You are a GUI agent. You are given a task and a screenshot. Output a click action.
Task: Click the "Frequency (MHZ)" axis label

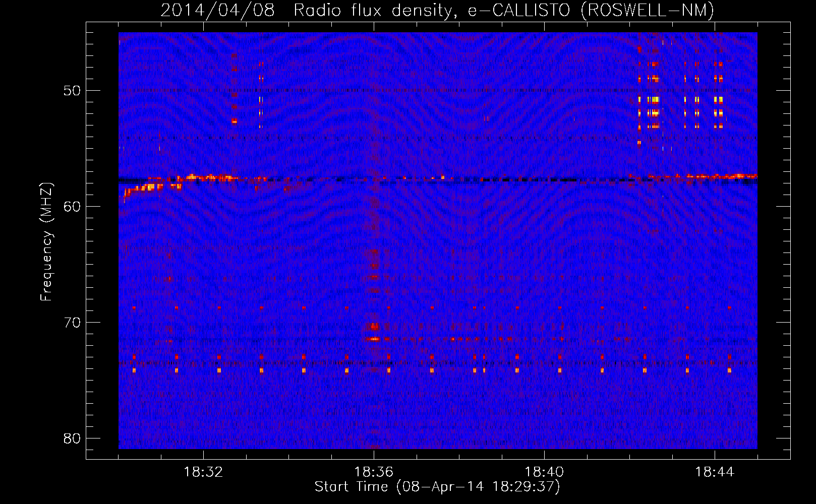pos(46,242)
